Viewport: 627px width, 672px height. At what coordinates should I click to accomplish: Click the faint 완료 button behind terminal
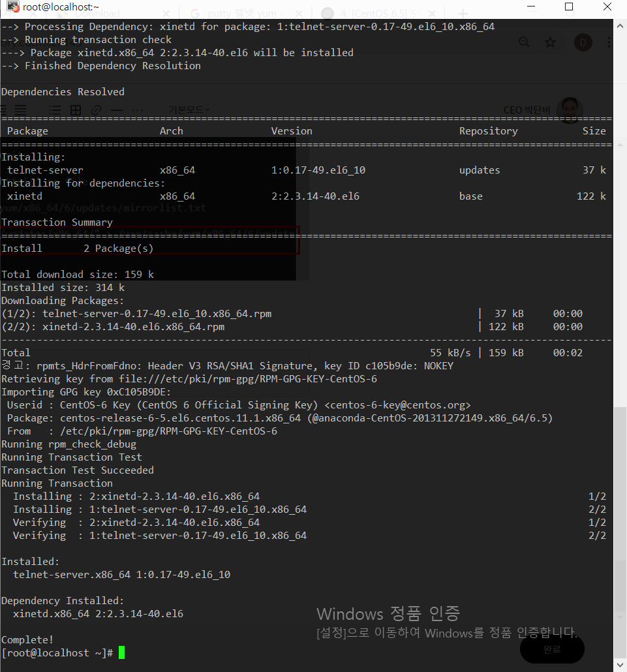tap(552, 649)
